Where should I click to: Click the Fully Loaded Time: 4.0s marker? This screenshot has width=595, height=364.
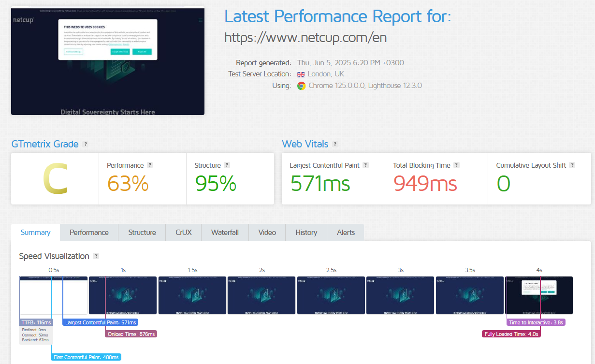click(511, 334)
